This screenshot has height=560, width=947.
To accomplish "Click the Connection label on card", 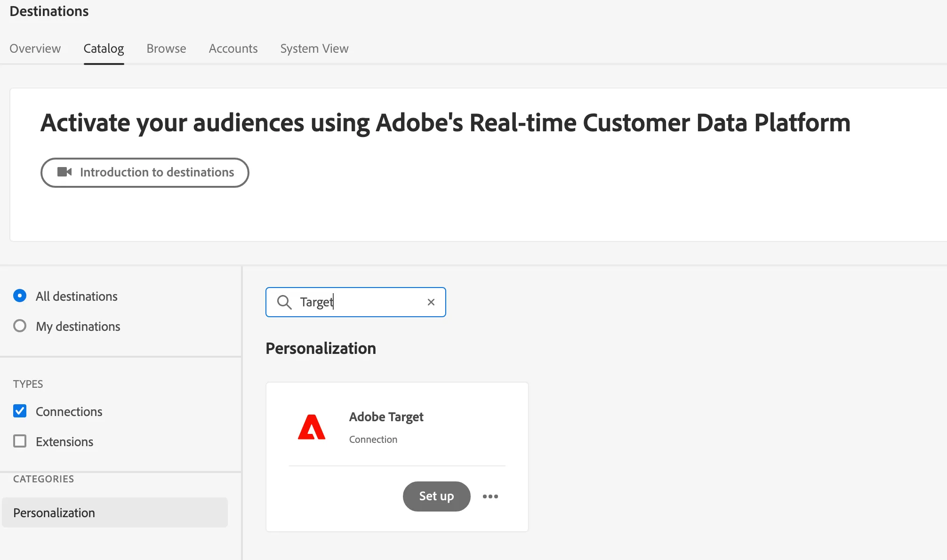I will 373,439.
